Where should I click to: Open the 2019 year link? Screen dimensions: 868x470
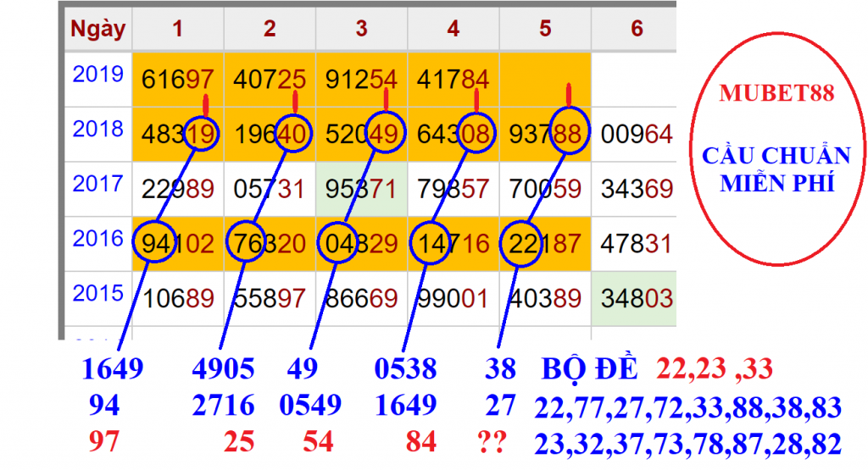point(97,75)
